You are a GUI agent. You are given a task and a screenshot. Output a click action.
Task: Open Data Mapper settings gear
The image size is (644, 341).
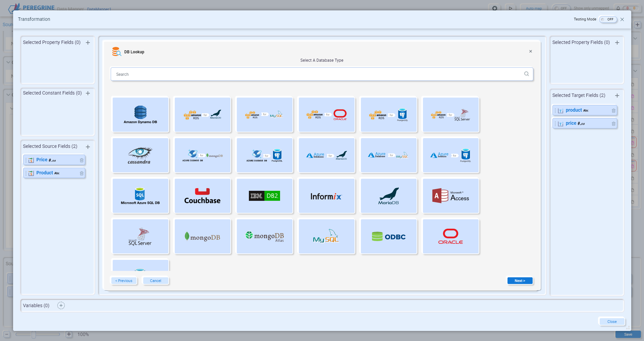(x=495, y=8)
